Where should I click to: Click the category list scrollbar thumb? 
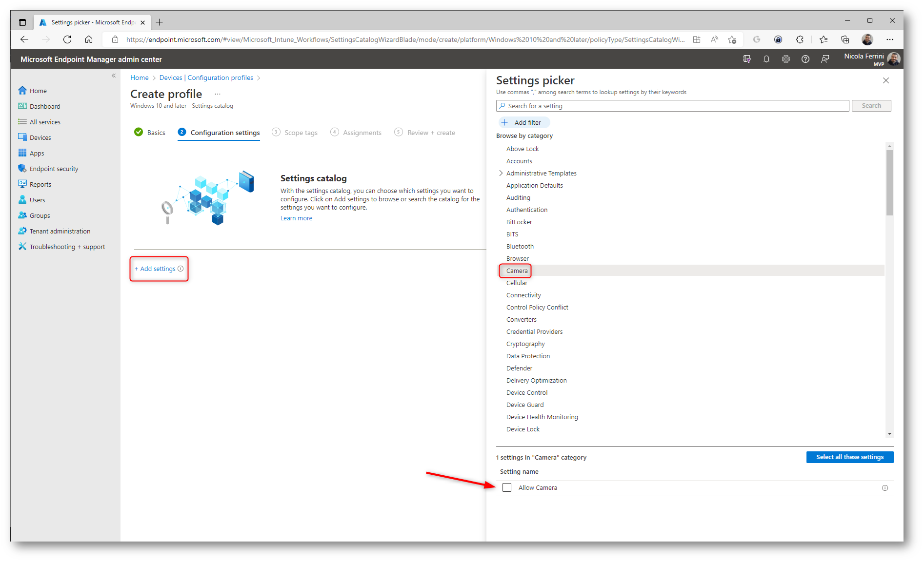889,183
